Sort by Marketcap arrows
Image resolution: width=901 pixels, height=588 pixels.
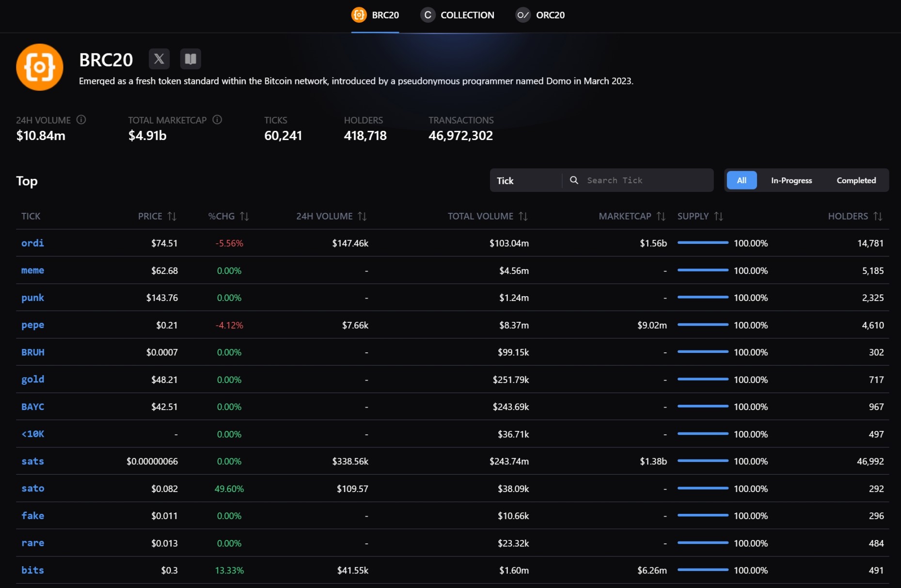[661, 216]
